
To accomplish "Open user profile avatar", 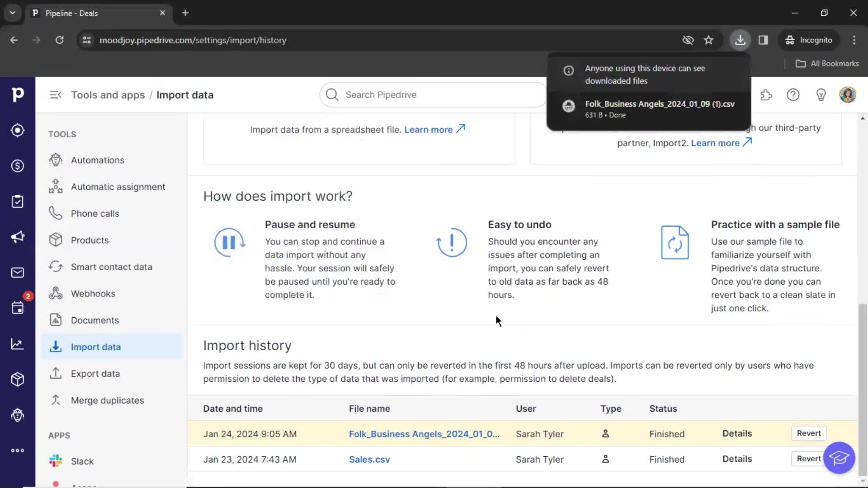I will pos(848,95).
